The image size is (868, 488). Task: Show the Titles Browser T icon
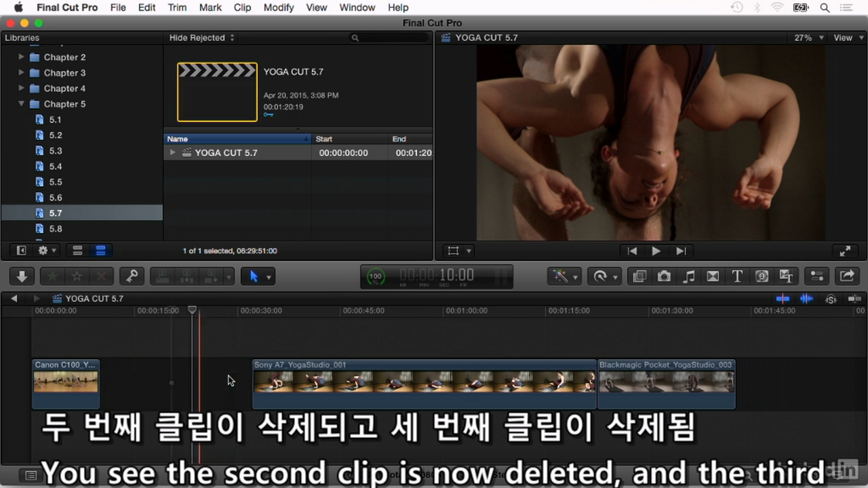click(737, 277)
